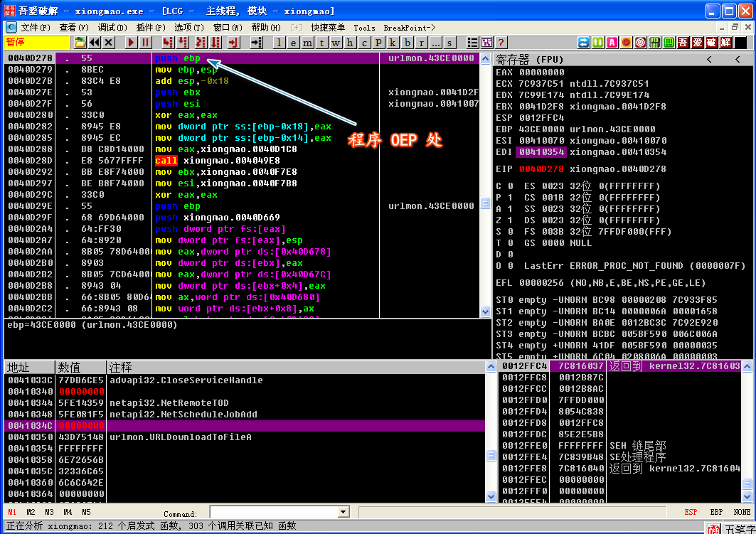Click the binary 010101 plugin icon
The height and width of the screenshot is (534, 756).
655,43
